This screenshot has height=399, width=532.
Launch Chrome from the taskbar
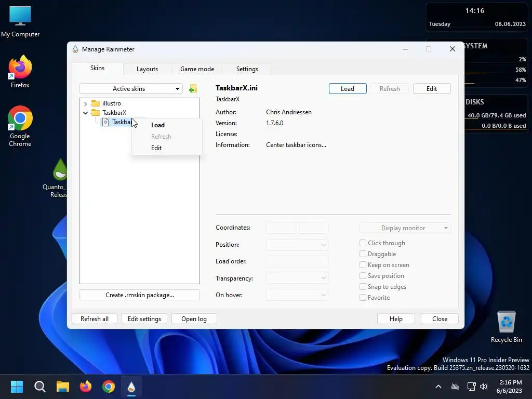(x=109, y=387)
